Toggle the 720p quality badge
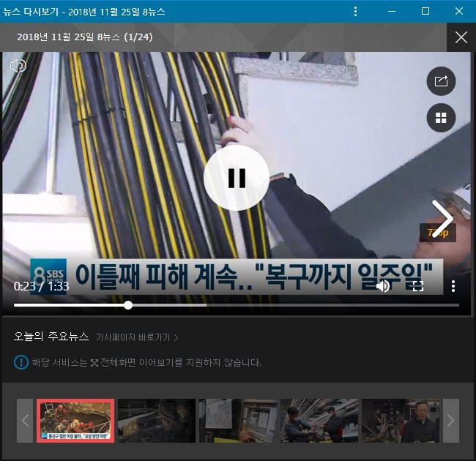The width and height of the screenshot is (476, 461). tap(438, 233)
